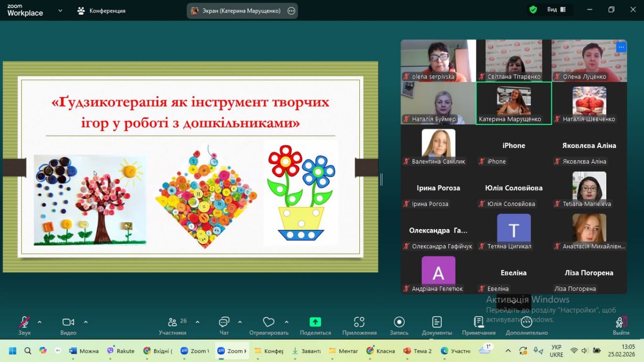Click Ірина Рогоза participant name
644x362 pixels.
tap(438, 188)
